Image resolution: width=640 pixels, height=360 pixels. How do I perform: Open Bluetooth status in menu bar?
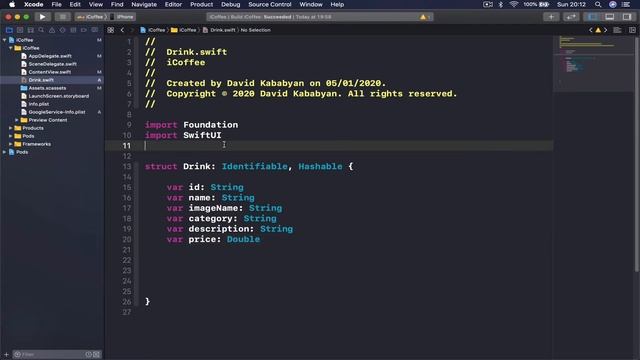click(x=501, y=4)
